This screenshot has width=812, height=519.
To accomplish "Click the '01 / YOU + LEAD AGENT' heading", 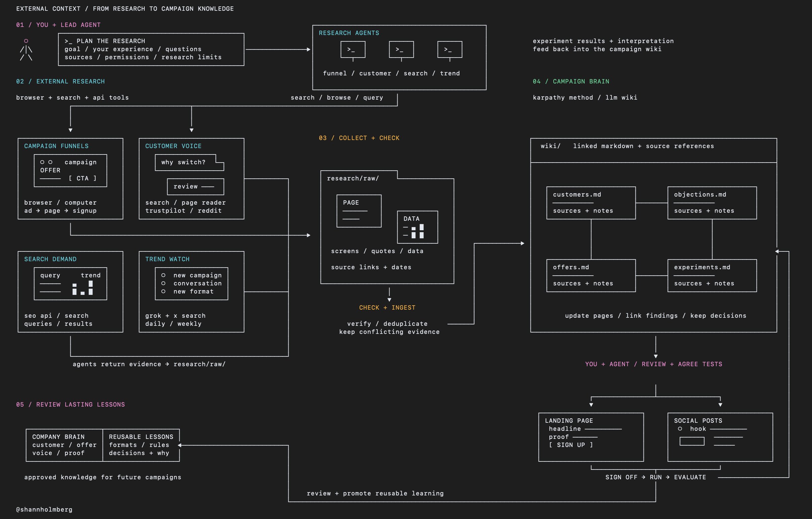I will 58,25.
